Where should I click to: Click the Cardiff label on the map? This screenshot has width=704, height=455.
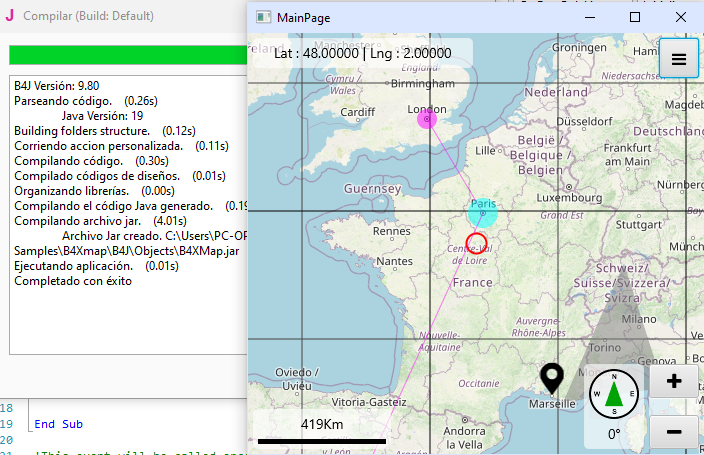click(357, 112)
